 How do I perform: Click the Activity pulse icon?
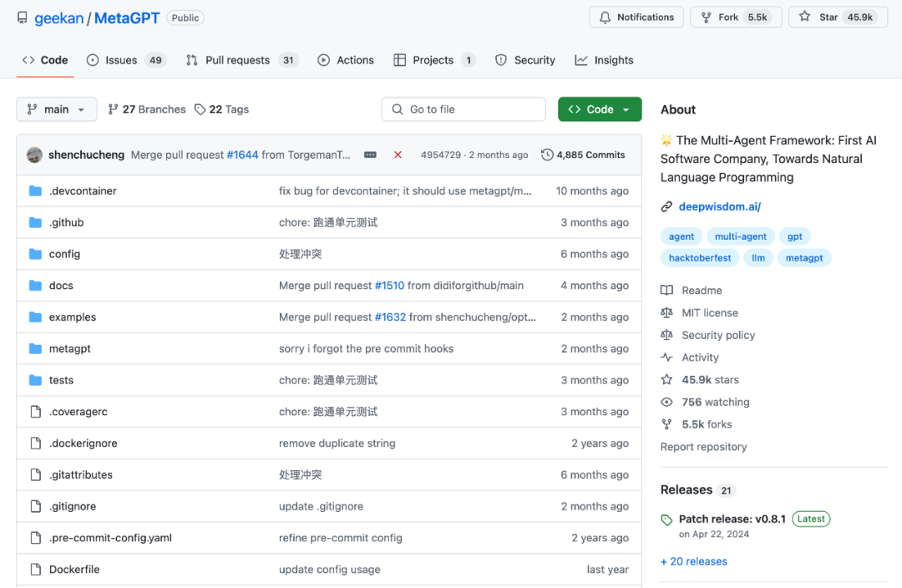point(666,357)
